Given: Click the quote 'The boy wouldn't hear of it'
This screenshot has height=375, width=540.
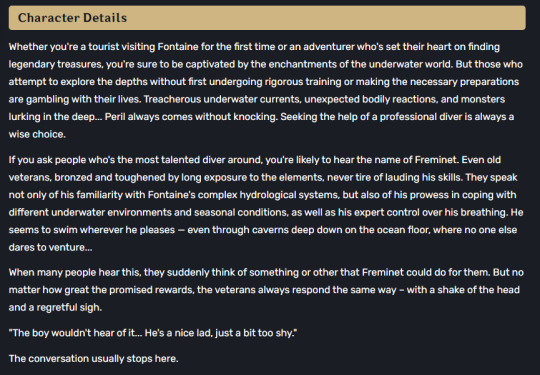Looking at the screenshot, I should coord(75,333).
